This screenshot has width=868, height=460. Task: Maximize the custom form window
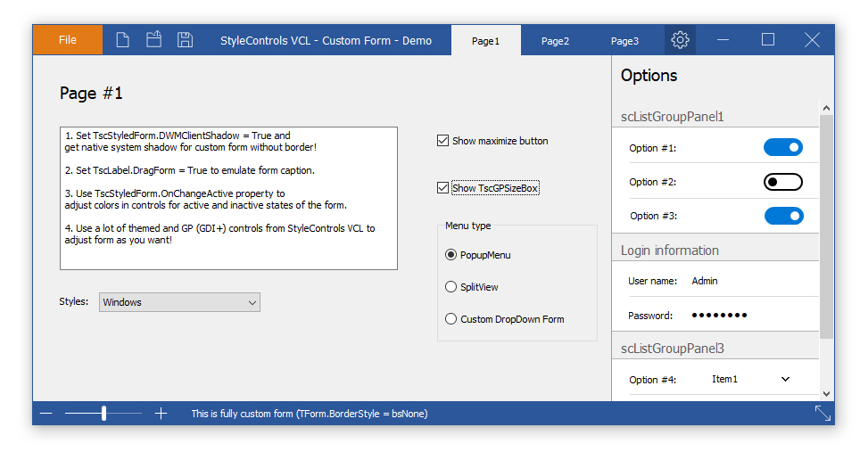(x=768, y=39)
